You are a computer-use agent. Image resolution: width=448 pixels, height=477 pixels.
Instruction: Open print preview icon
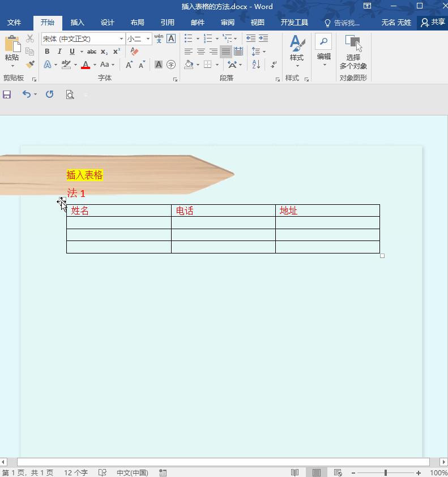[x=70, y=94]
